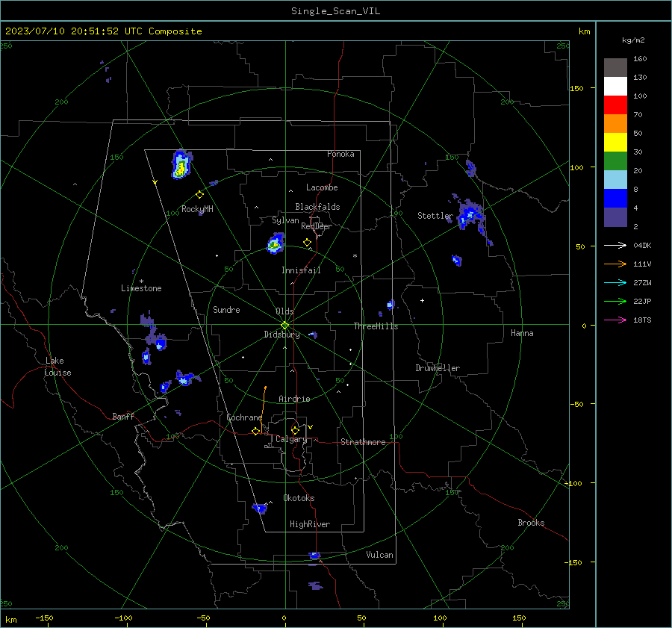
Task: Click the storm cell west of Sylvan
Action: pyautogui.click(x=276, y=243)
